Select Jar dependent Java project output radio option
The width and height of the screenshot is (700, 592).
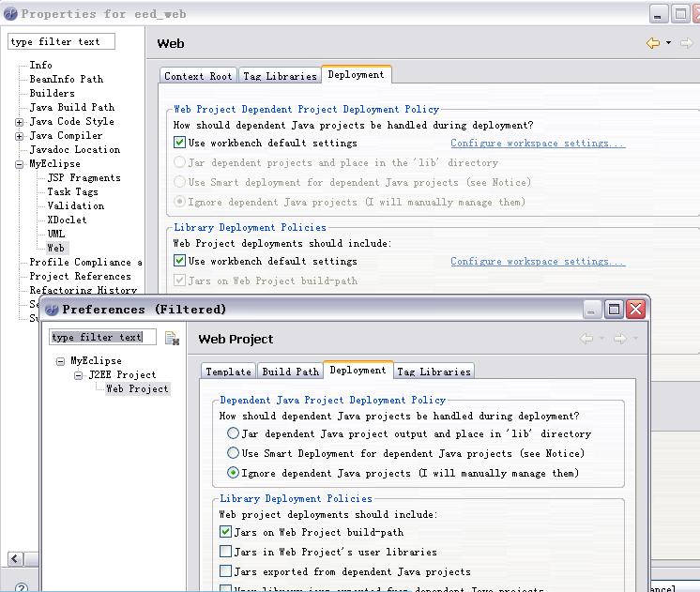[x=233, y=434]
